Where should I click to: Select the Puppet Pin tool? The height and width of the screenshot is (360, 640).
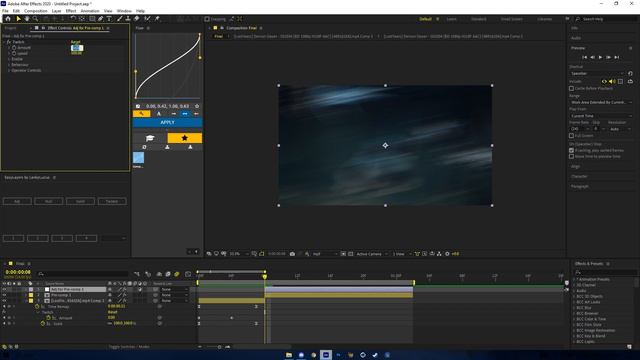click(x=157, y=19)
